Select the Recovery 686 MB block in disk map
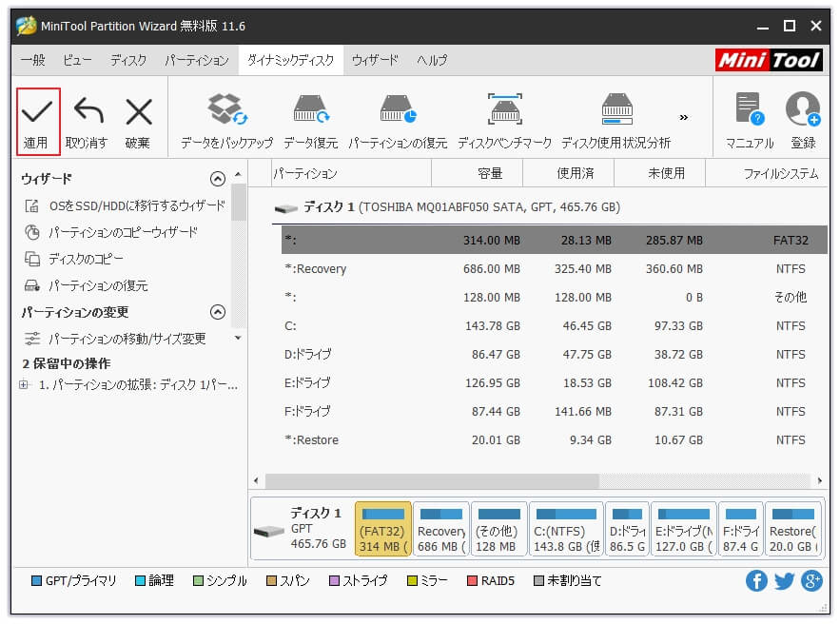Viewport: 840px width, 624px height. 440,529
